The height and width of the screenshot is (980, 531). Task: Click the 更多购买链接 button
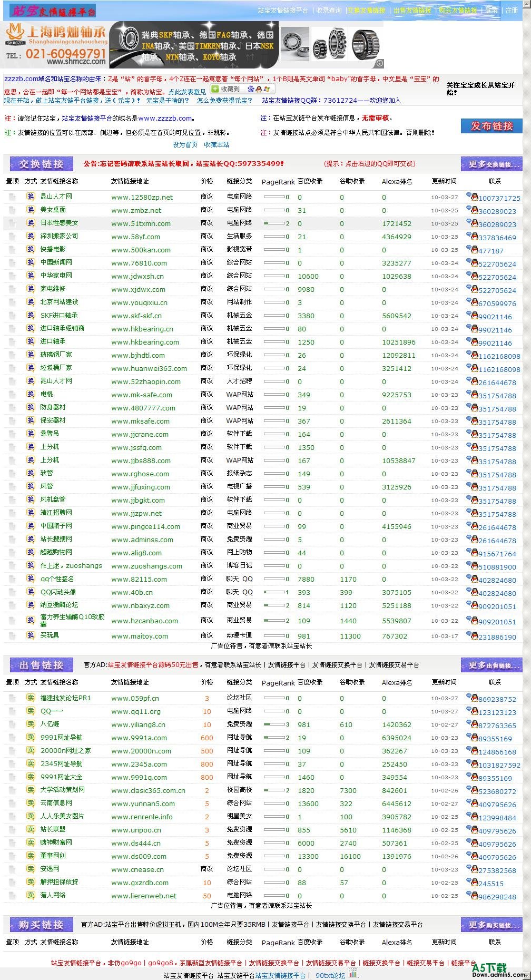point(491,925)
